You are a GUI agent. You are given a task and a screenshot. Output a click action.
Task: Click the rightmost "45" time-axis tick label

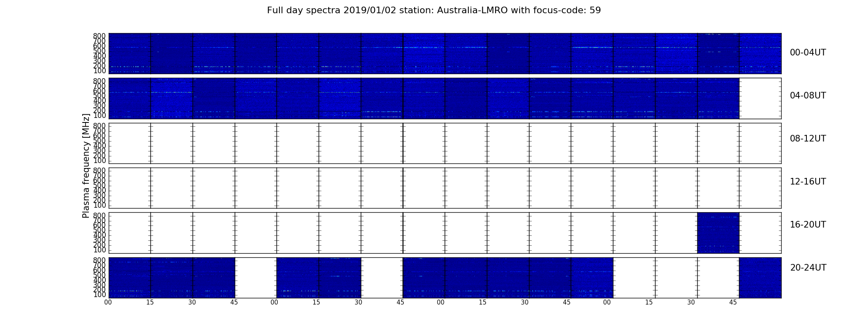(x=733, y=302)
